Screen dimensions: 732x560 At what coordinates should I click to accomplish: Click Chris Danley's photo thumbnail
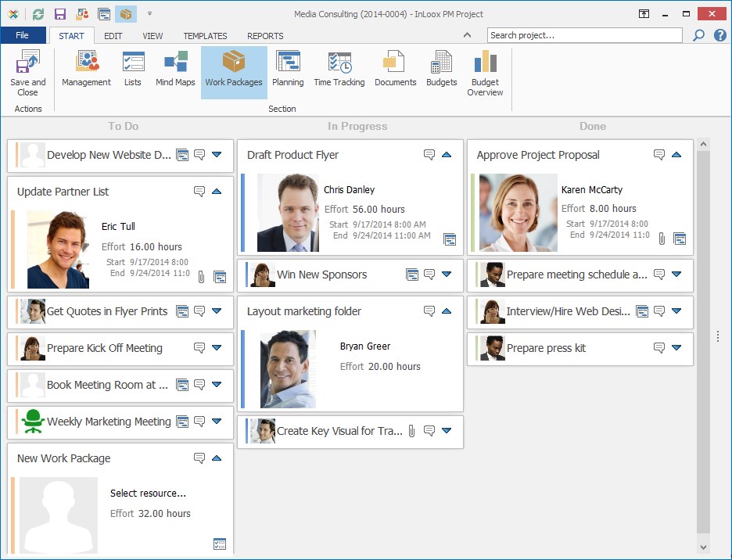[x=288, y=213]
